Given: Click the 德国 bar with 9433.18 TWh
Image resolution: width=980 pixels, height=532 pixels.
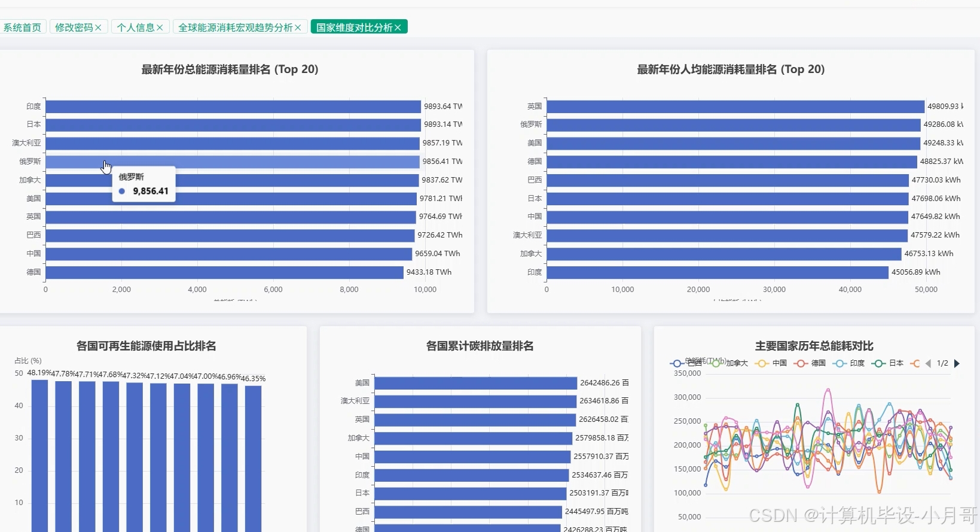Looking at the screenshot, I should 225,272.
